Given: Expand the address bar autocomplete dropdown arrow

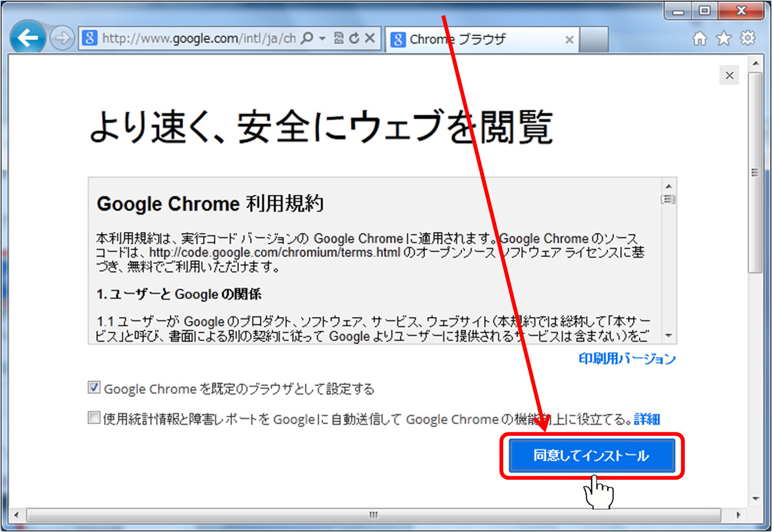Looking at the screenshot, I should pyautogui.click(x=322, y=39).
